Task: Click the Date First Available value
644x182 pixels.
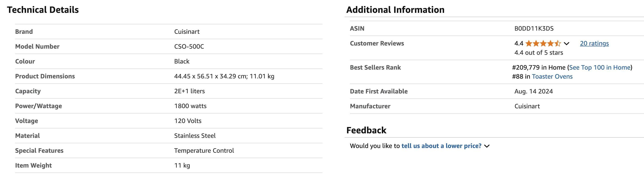Action: 534,91
